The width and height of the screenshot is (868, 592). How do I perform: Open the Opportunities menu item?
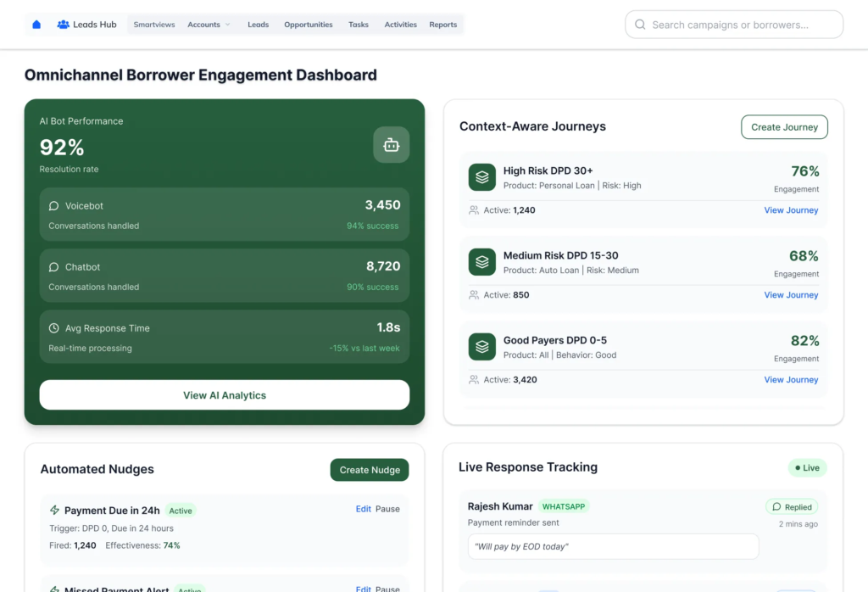click(309, 25)
